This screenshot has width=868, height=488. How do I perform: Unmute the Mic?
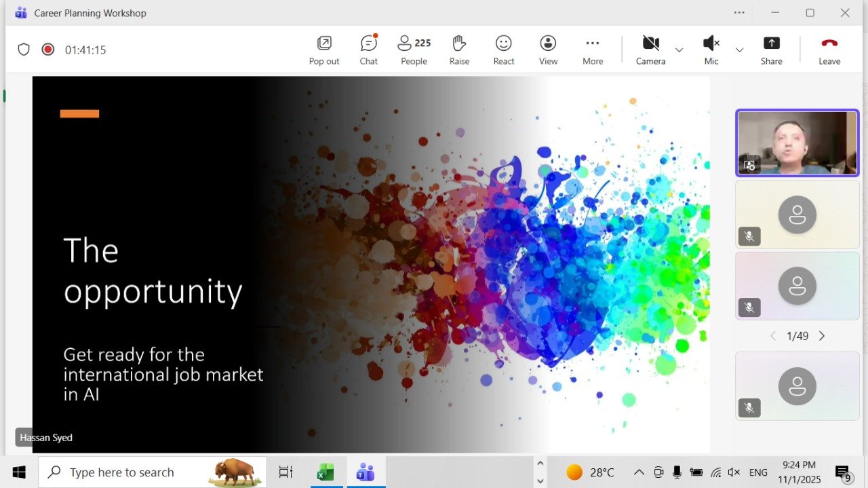[711, 50]
